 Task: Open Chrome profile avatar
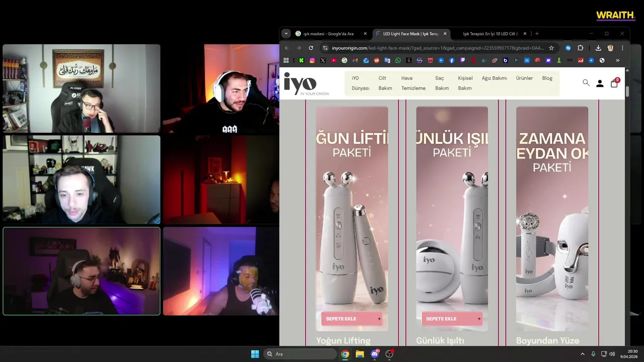click(610, 48)
